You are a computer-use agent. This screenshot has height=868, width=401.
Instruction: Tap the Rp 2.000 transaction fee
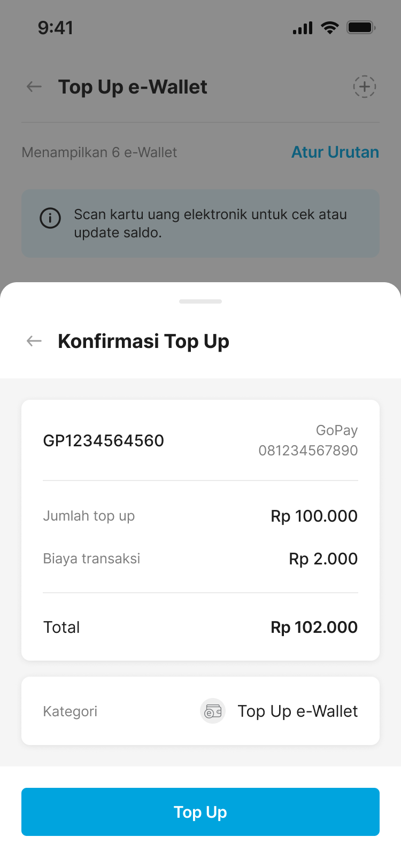(323, 559)
